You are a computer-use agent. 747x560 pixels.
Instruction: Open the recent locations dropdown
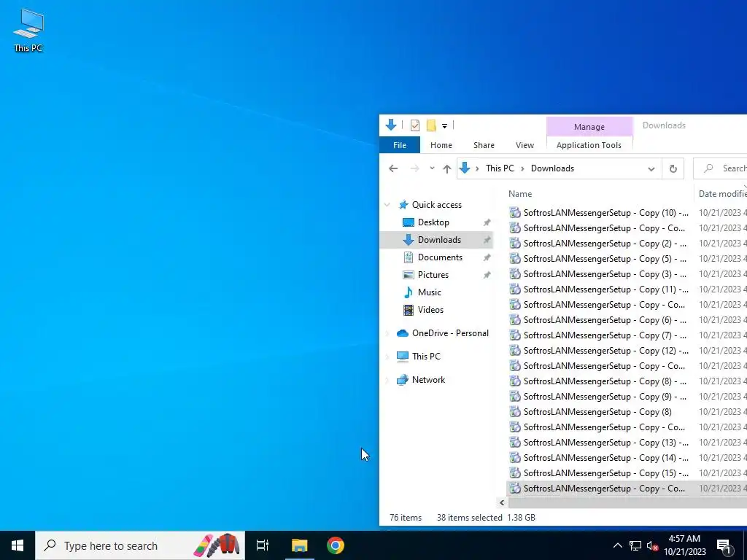432,168
